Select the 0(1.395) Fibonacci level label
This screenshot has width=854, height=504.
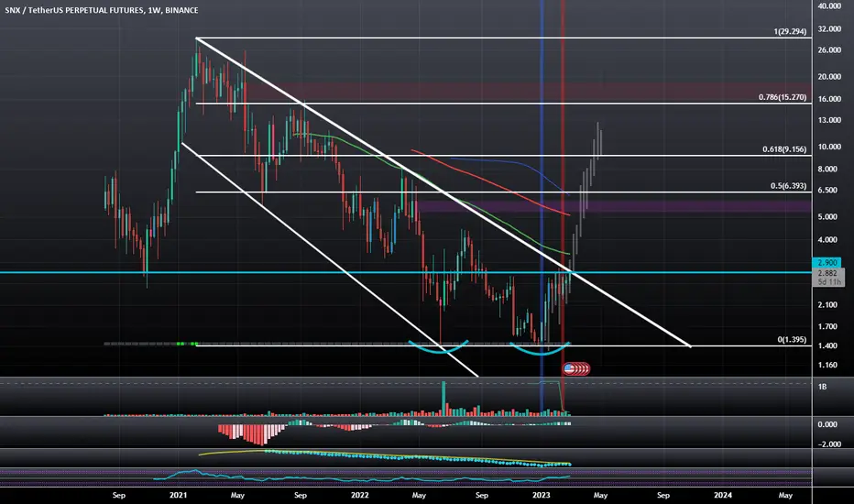[x=792, y=339]
